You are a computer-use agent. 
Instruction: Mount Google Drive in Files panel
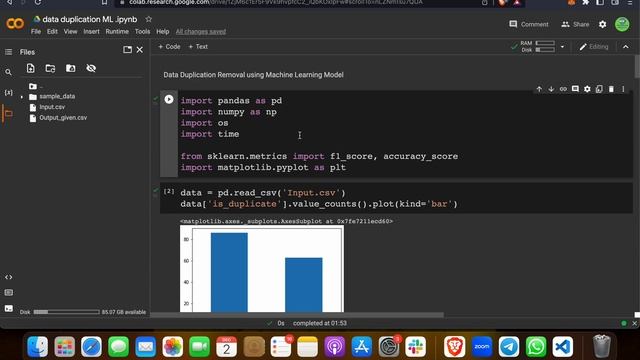71,68
